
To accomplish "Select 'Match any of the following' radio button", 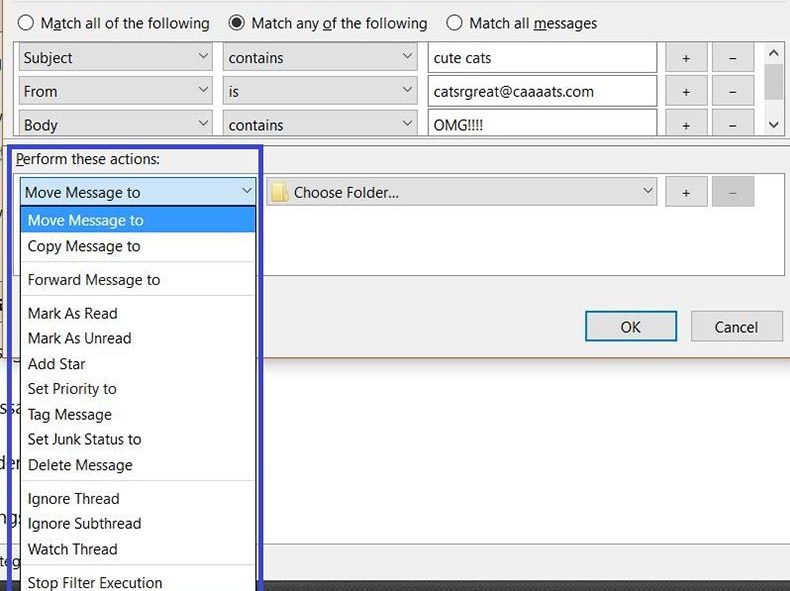I will point(236,23).
